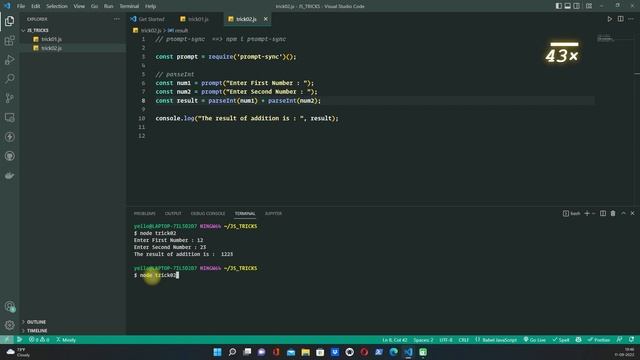Open Source Control view
Image resolution: width=640 pixels, height=360 pixels.
click(x=9, y=98)
